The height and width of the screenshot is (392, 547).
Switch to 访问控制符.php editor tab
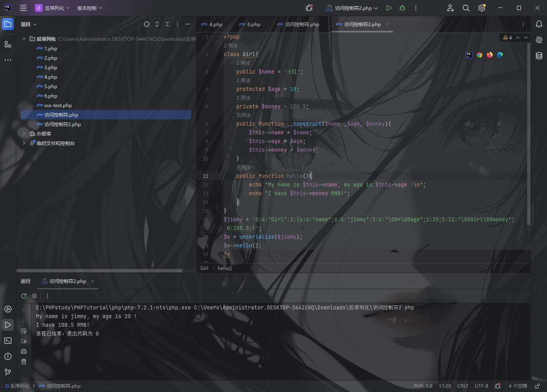click(x=298, y=24)
